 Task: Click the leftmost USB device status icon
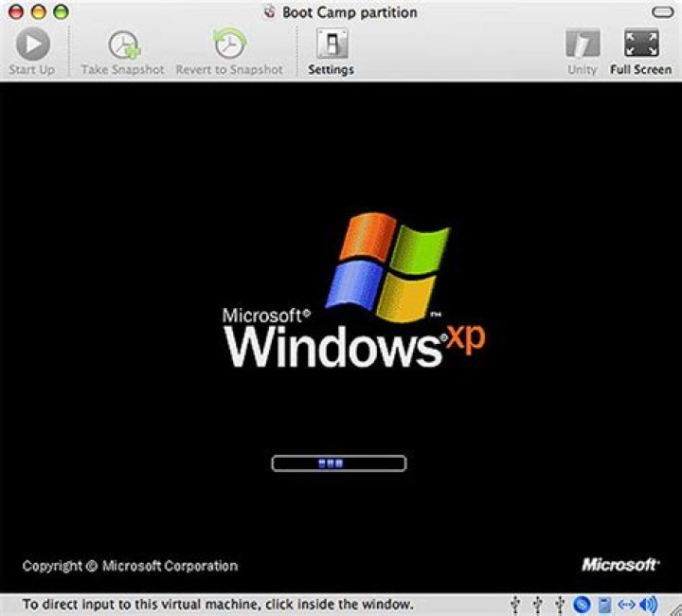coord(515,605)
